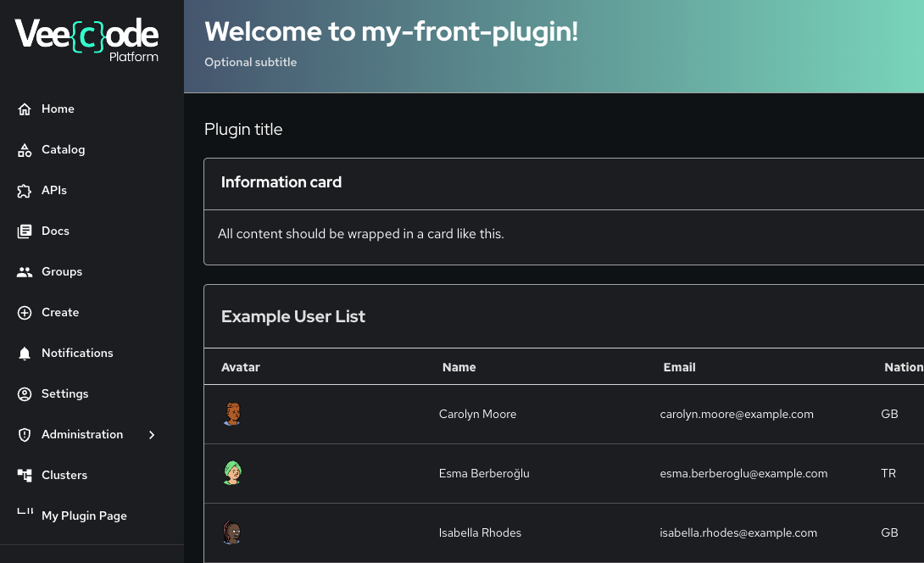Click the Create plus-circle icon
924x563 pixels.
point(25,313)
